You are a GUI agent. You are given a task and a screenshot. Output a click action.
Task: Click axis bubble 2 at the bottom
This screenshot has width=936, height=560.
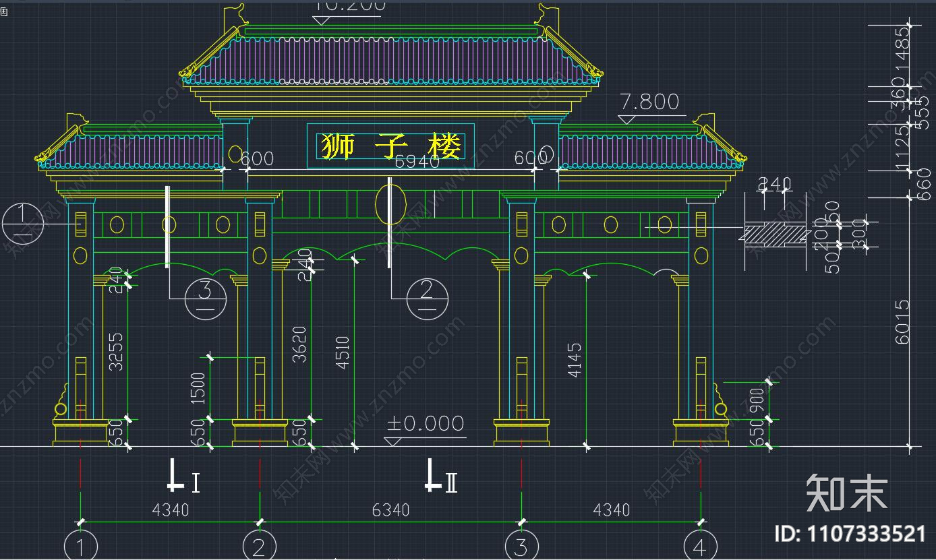(x=260, y=546)
